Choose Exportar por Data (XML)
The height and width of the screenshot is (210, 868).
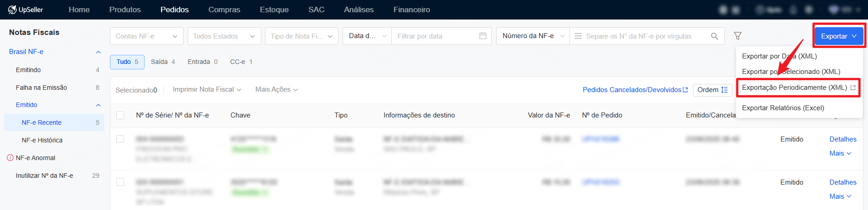tap(779, 56)
